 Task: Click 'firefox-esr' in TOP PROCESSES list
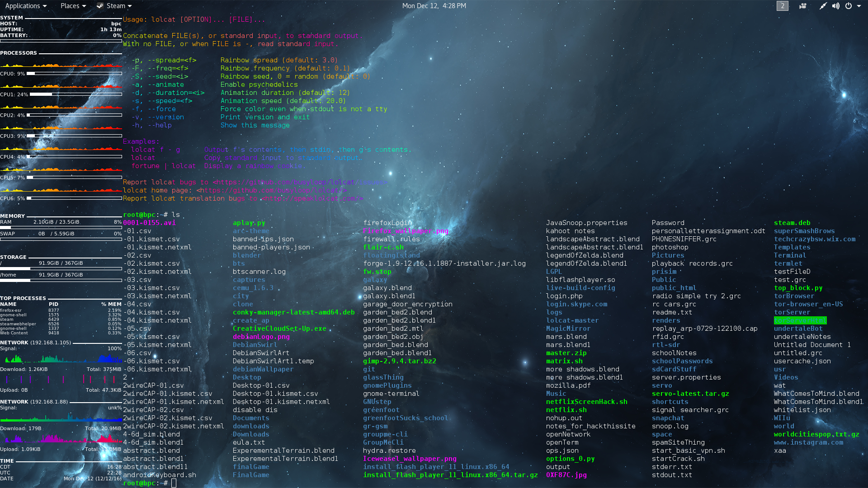click(x=11, y=310)
